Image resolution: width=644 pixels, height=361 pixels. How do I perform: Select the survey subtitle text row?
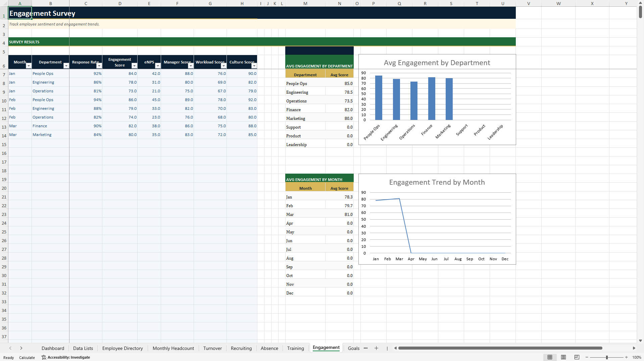(x=262, y=24)
